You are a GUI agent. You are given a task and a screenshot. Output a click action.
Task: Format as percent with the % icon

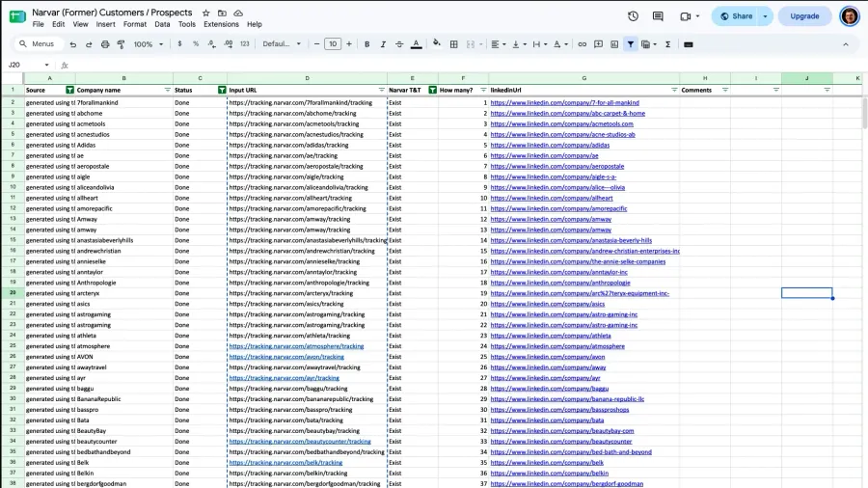(x=196, y=44)
